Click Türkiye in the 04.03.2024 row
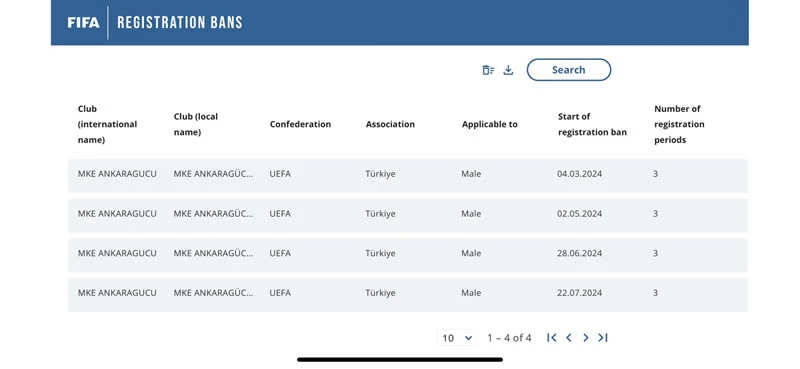 (x=380, y=174)
